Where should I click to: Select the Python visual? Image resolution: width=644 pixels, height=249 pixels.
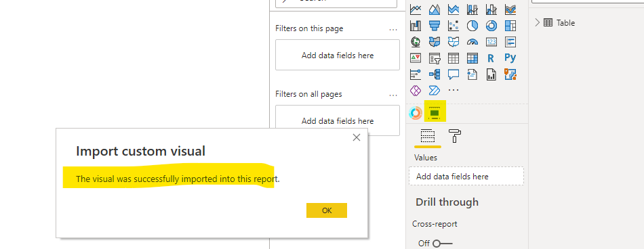pos(510,58)
